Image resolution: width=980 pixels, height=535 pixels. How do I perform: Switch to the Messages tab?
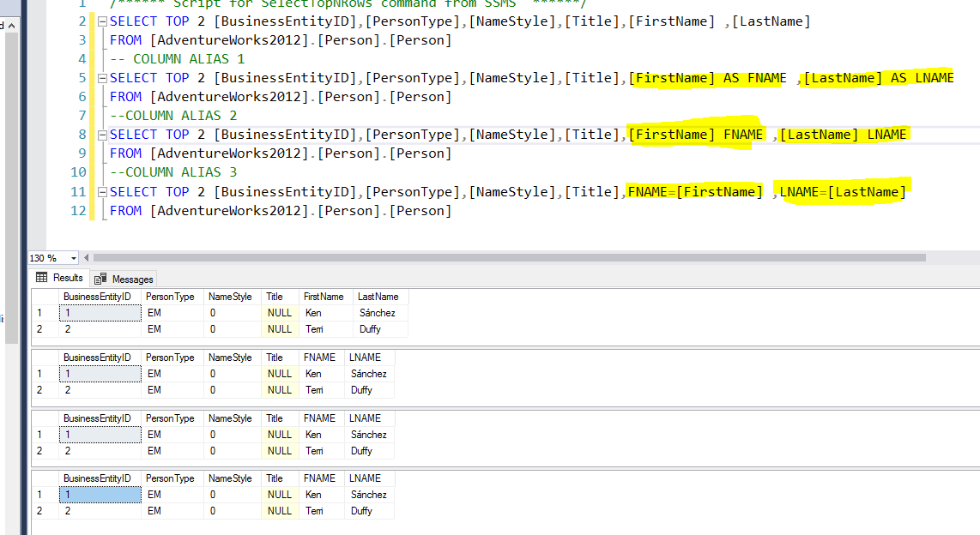click(x=124, y=279)
